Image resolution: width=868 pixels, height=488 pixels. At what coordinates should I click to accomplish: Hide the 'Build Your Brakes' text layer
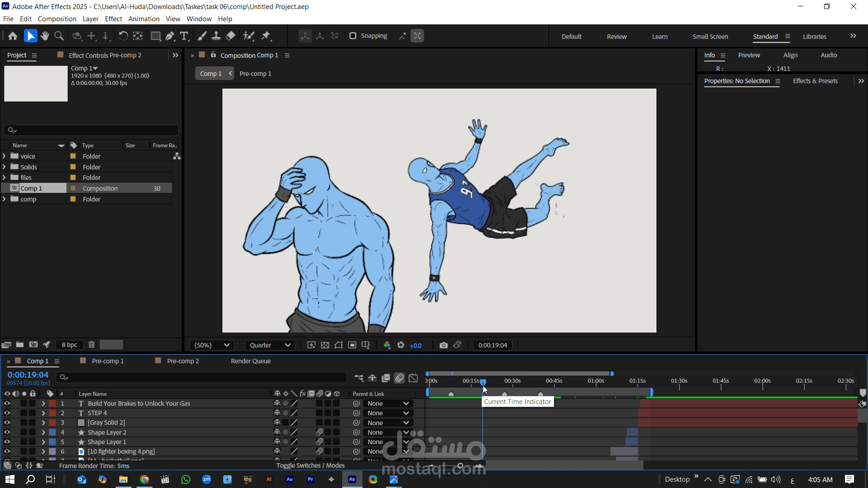[7, 404]
